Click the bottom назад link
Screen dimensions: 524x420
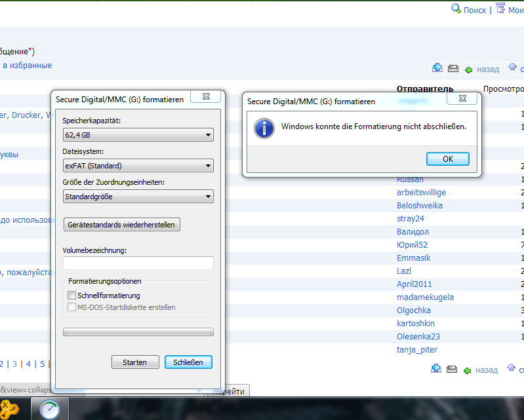pyautogui.click(x=486, y=370)
